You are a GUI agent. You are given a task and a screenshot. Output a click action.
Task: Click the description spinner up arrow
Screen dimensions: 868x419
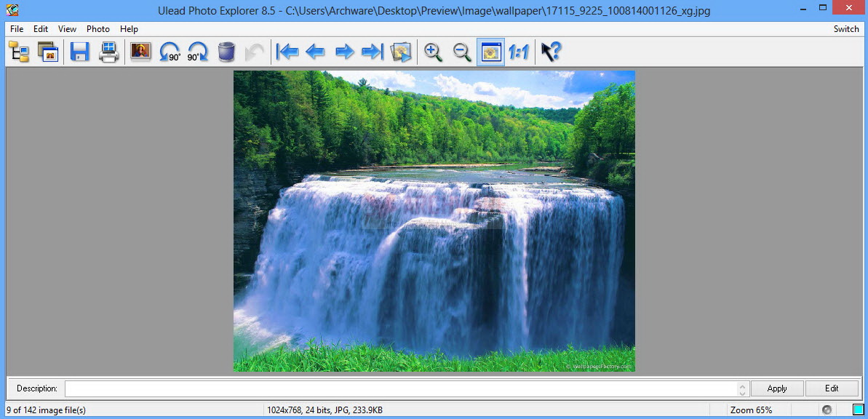[744, 385]
